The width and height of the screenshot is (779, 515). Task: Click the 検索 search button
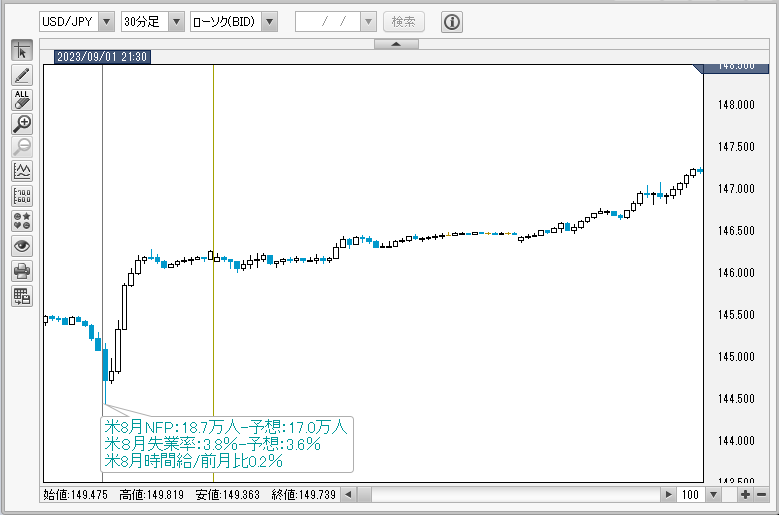pos(403,22)
